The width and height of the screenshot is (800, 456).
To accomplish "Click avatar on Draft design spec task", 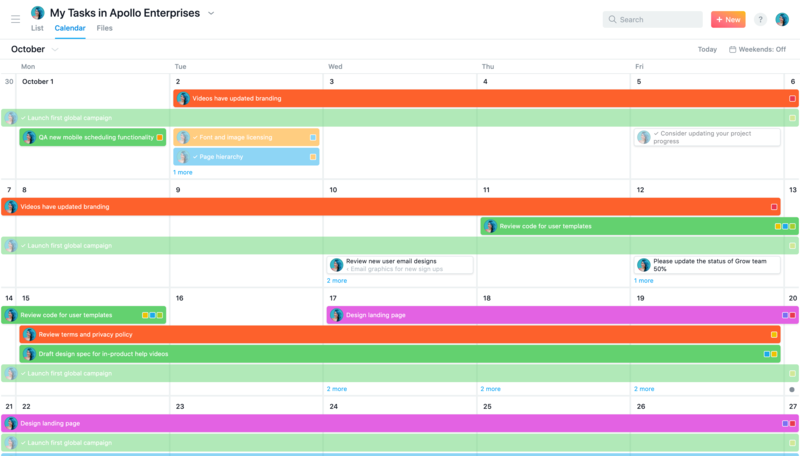I will point(30,354).
